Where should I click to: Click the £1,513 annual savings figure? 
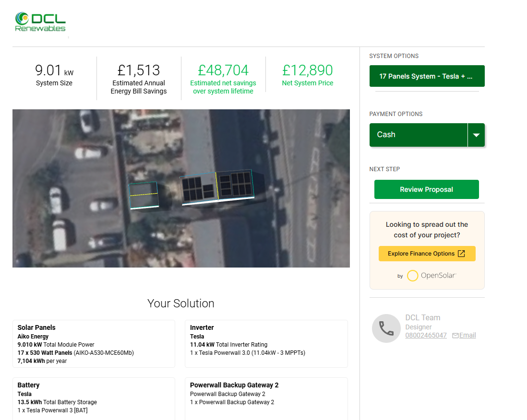139,70
